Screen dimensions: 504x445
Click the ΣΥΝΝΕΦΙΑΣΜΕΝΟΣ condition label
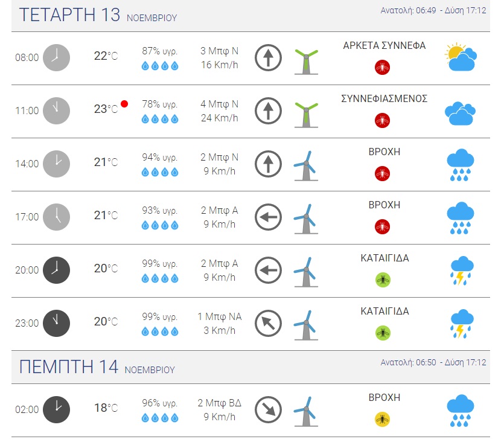coord(384,98)
